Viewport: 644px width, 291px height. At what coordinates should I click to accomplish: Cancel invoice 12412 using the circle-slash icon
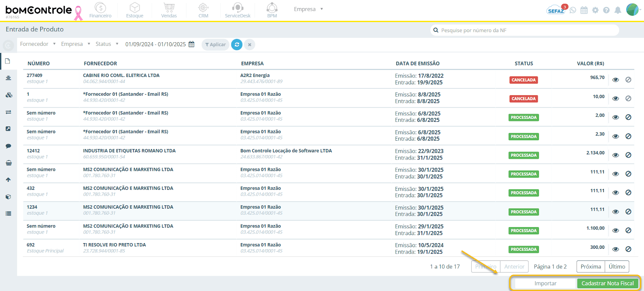tap(628, 155)
